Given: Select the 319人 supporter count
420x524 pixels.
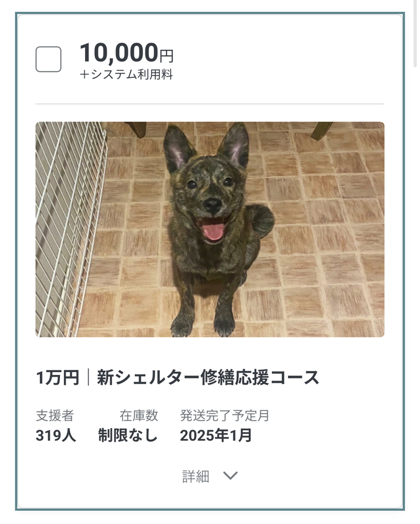Looking at the screenshot, I should [x=55, y=435].
